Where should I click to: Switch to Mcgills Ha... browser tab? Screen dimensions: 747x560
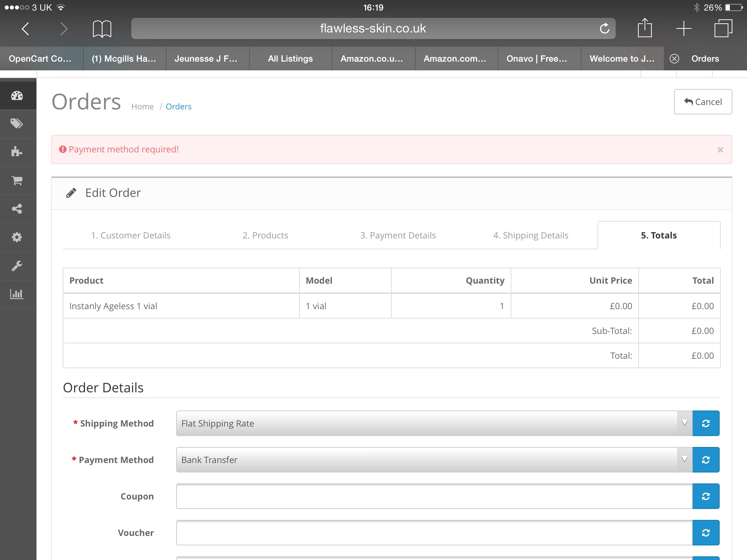click(124, 59)
